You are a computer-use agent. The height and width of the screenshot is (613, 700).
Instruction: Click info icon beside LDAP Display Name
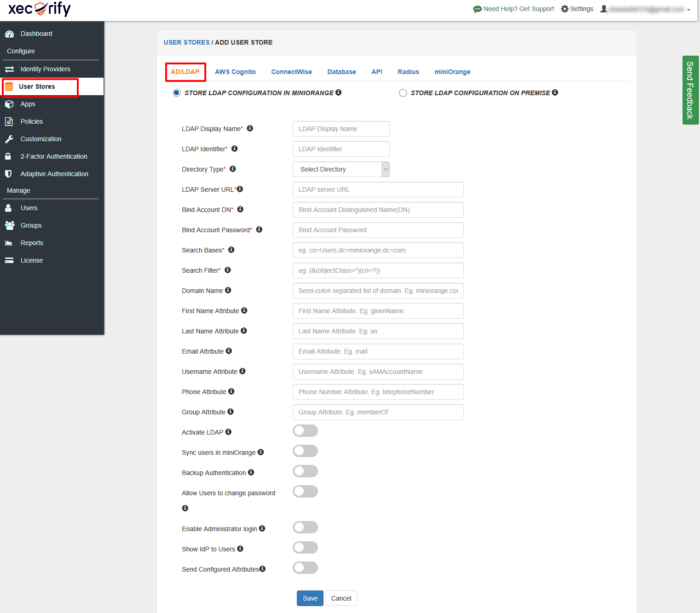[x=250, y=128]
